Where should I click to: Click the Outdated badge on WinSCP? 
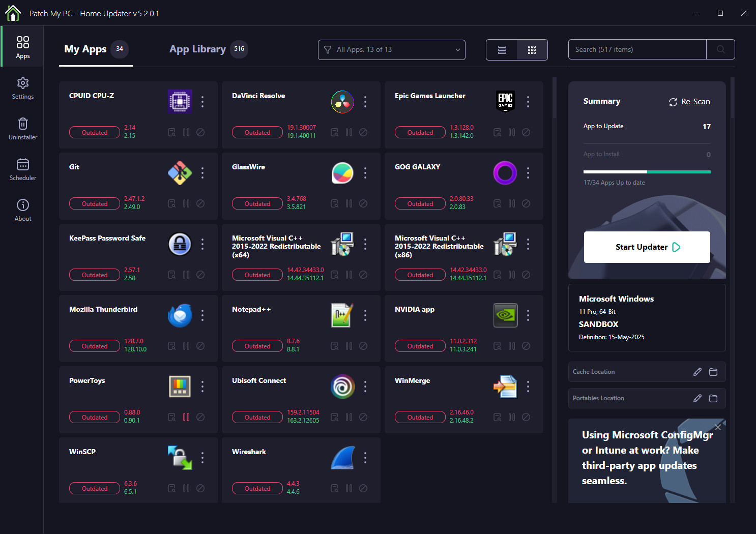click(x=95, y=488)
